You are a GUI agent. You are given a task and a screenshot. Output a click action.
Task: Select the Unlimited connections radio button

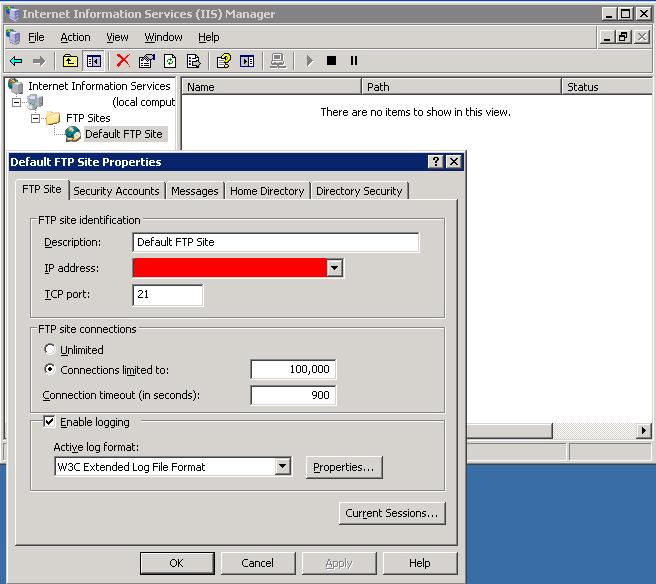[49, 349]
